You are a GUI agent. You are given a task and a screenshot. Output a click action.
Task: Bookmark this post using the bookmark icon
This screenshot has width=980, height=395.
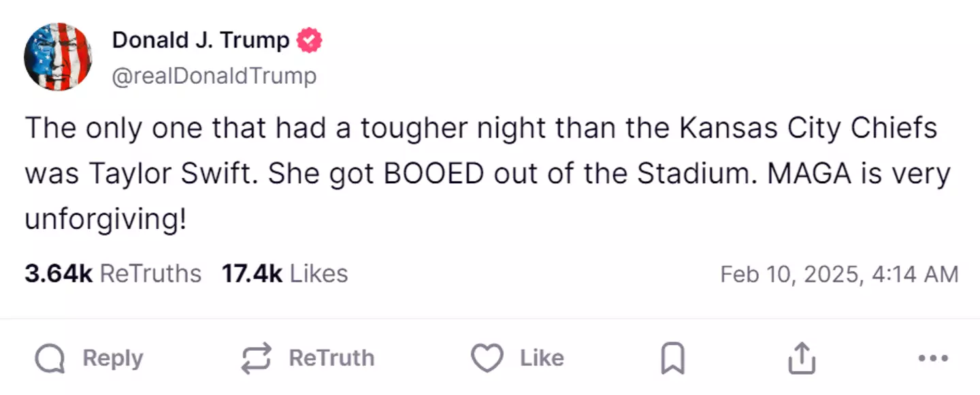672,357
